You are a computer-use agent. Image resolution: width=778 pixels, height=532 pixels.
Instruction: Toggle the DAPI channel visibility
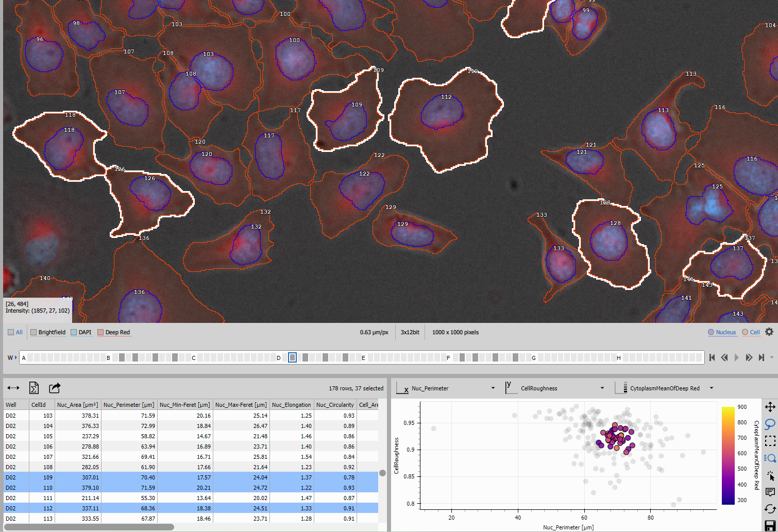click(74, 332)
